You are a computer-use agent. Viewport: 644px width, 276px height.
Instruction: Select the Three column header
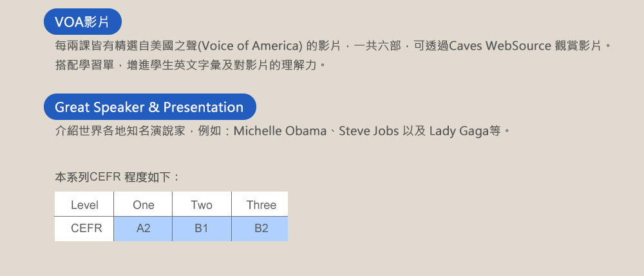[260, 204]
